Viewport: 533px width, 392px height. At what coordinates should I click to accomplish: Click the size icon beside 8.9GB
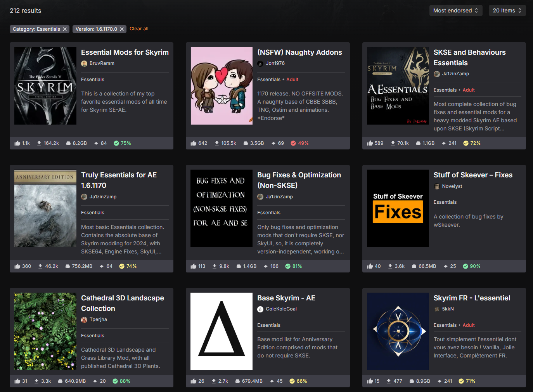(x=412, y=381)
